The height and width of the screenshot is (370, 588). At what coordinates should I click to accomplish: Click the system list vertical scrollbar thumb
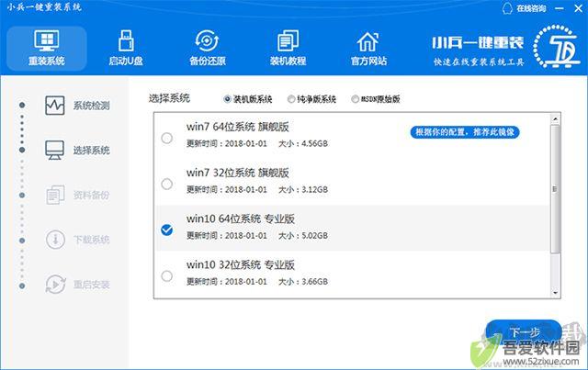(x=555, y=189)
